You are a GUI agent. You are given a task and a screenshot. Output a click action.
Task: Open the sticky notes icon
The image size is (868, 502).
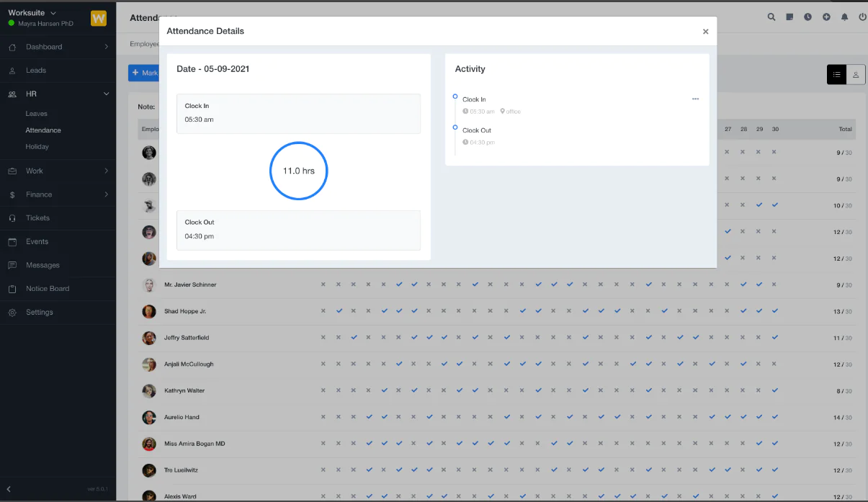tap(789, 17)
